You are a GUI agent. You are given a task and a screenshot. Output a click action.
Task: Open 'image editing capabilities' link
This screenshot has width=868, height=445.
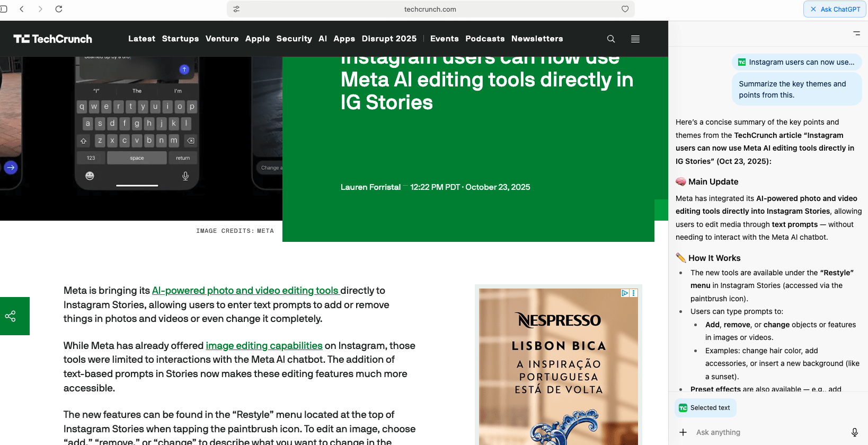tap(264, 346)
